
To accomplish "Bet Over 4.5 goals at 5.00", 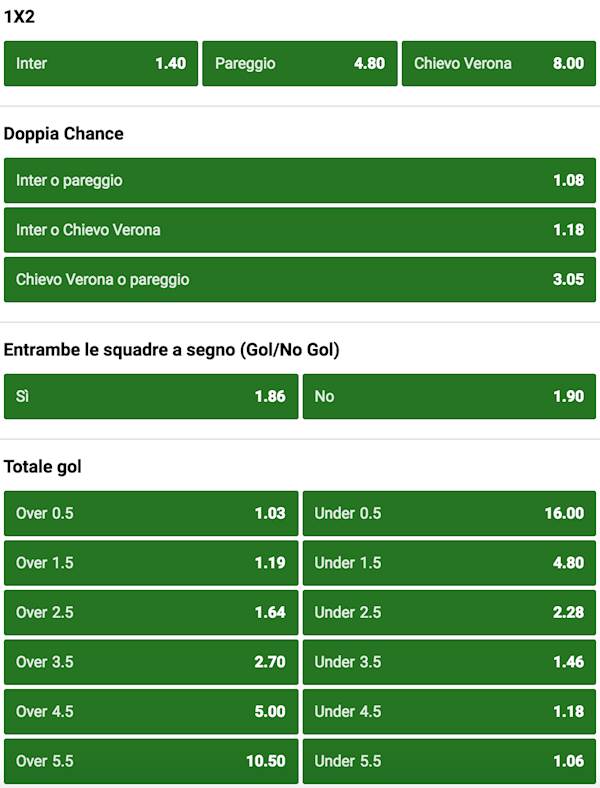I will (x=151, y=712).
